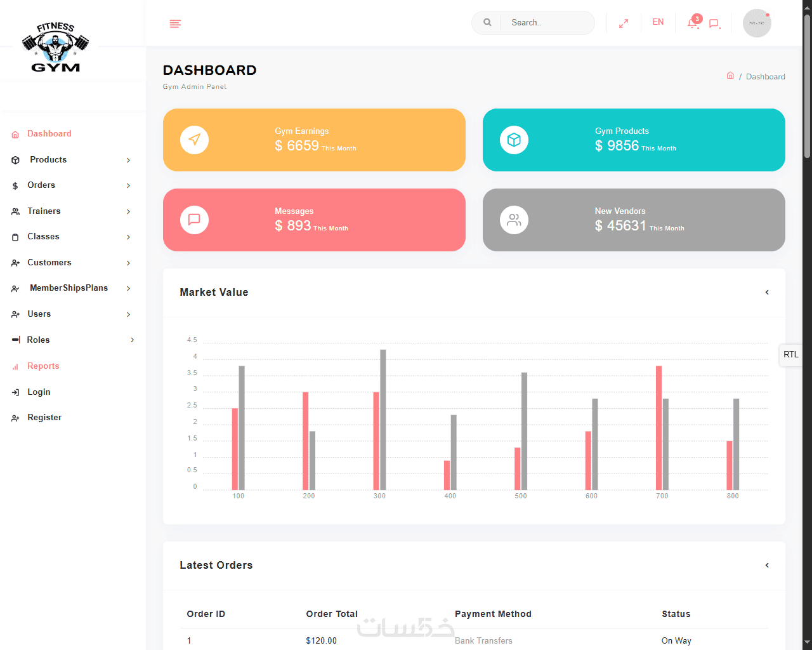
Task: Go to Register page
Action: 44,418
